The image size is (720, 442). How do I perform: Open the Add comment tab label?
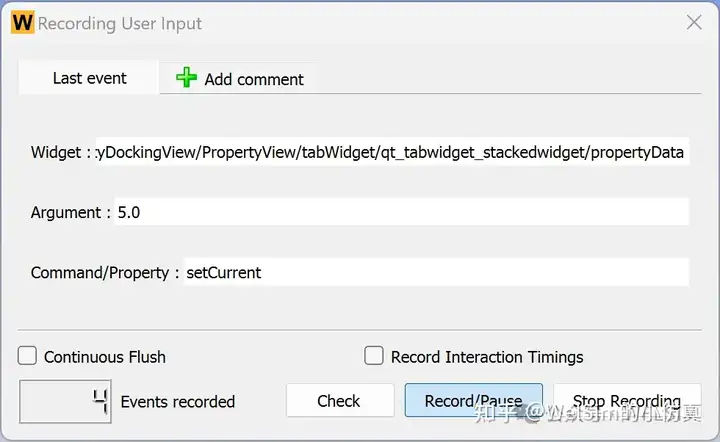tap(254, 79)
